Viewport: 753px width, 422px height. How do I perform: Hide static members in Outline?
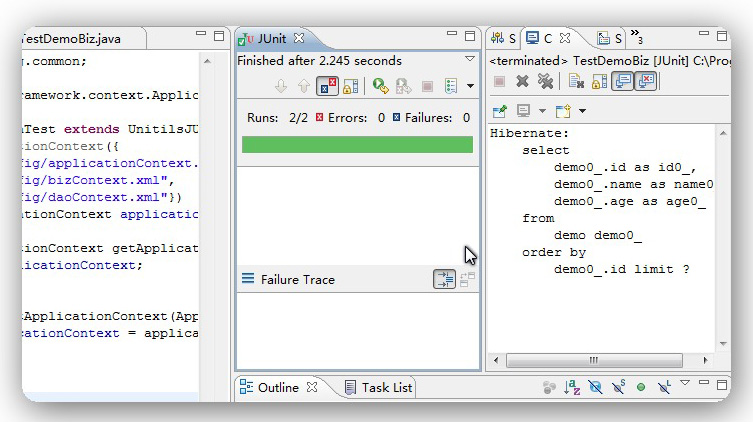tap(619, 388)
